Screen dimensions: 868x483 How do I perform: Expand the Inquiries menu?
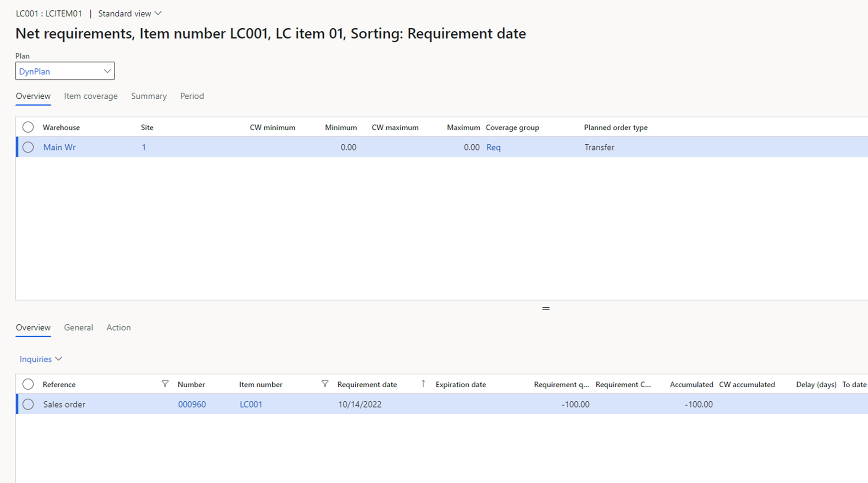click(41, 359)
